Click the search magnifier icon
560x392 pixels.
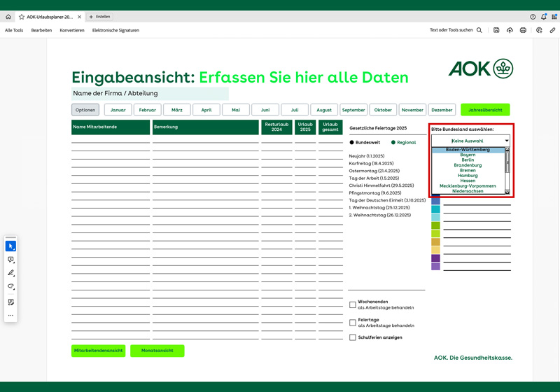[479, 30]
